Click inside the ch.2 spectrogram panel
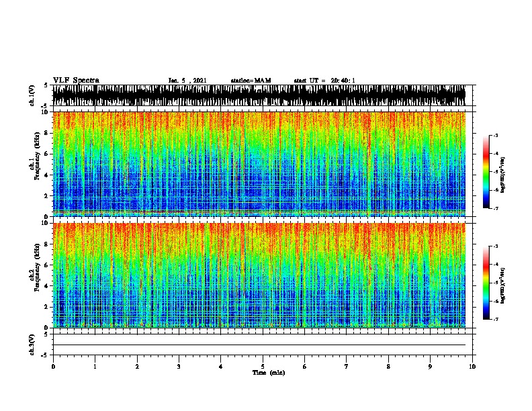Image resolution: width=532 pixels, height=411 pixels. (259, 275)
